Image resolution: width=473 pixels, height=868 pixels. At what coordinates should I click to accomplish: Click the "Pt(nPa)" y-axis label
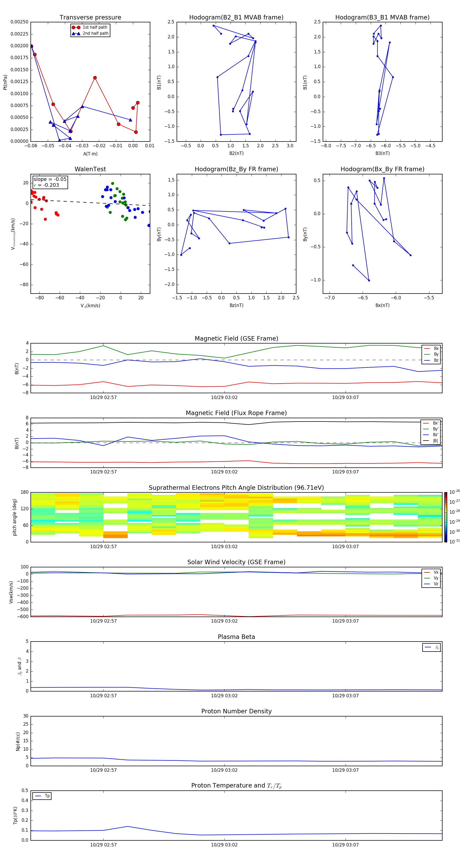pyautogui.click(x=5, y=82)
